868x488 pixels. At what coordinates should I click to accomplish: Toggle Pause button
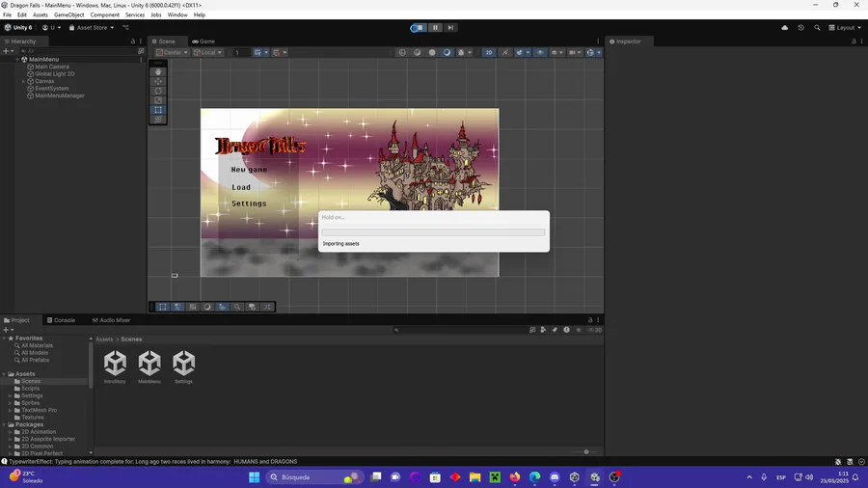point(435,28)
